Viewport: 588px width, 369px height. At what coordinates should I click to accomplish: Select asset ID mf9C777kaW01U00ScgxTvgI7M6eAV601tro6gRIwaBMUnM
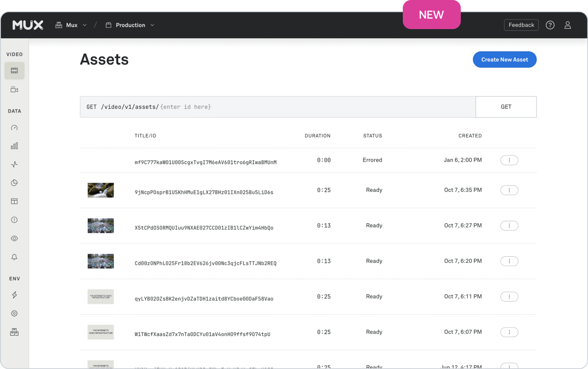point(205,162)
